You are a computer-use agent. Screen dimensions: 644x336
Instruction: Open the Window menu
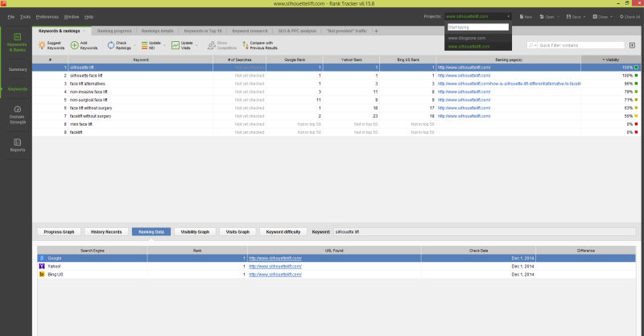pyautogui.click(x=72, y=17)
